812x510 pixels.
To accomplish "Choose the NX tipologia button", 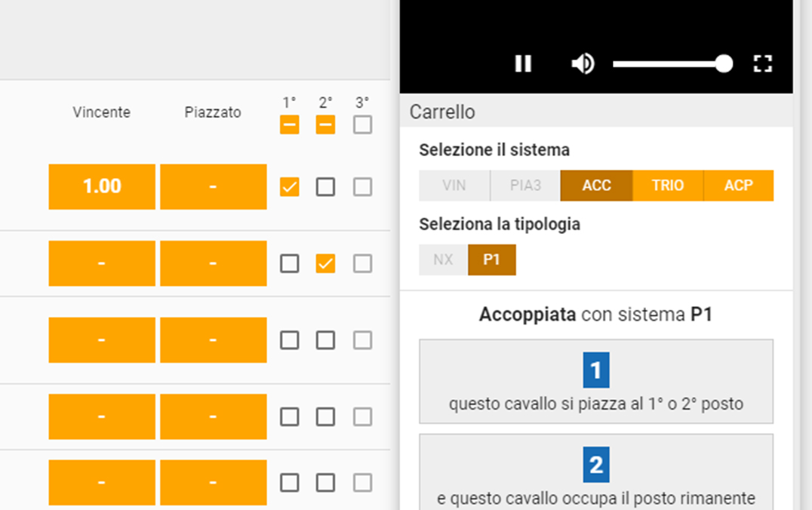I will coord(443,260).
